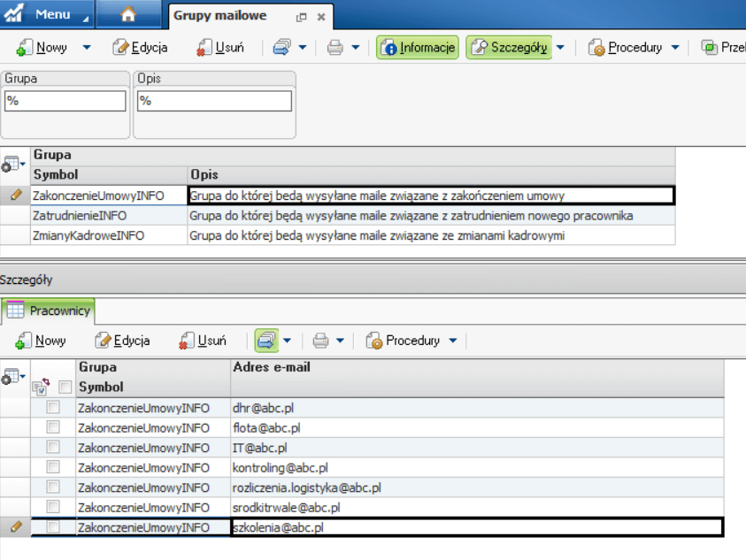Viewport: 746px width, 560px height.
Task: Click pencil edit marker of szkolenia@abc.pl row
Action: [x=16, y=526]
